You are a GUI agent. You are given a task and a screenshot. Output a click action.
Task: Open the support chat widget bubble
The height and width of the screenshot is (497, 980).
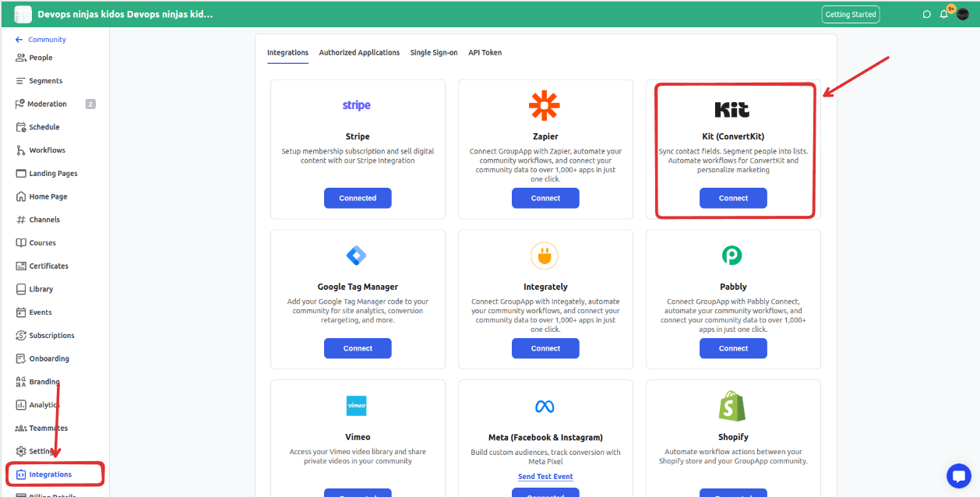tap(958, 476)
